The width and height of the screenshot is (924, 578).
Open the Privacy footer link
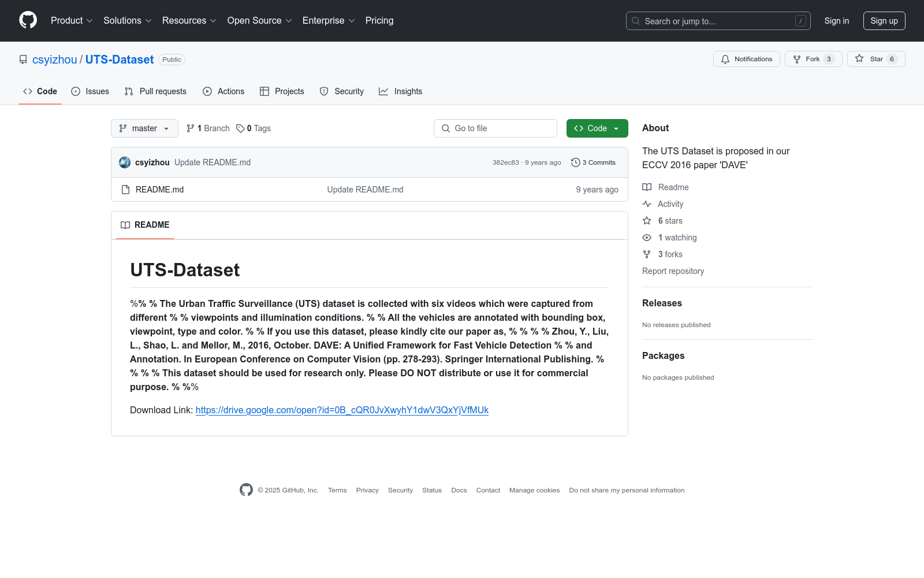tap(367, 490)
